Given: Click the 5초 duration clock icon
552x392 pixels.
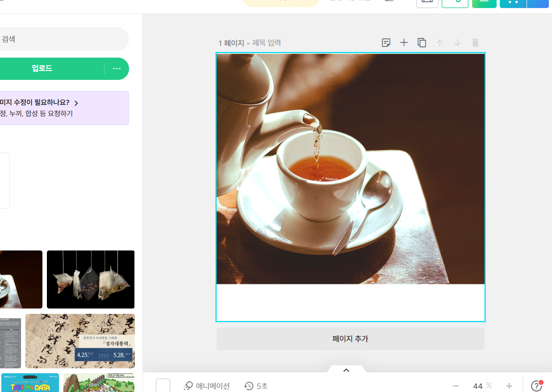Looking at the screenshot, I should (249, 386).
